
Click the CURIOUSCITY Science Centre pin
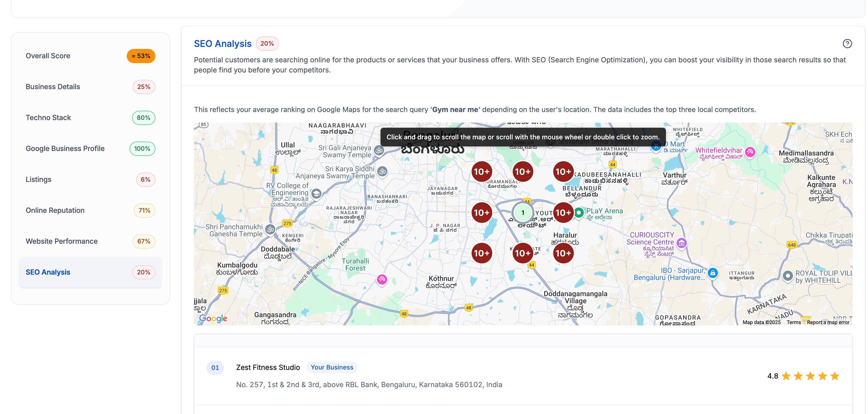pos(681,243)
